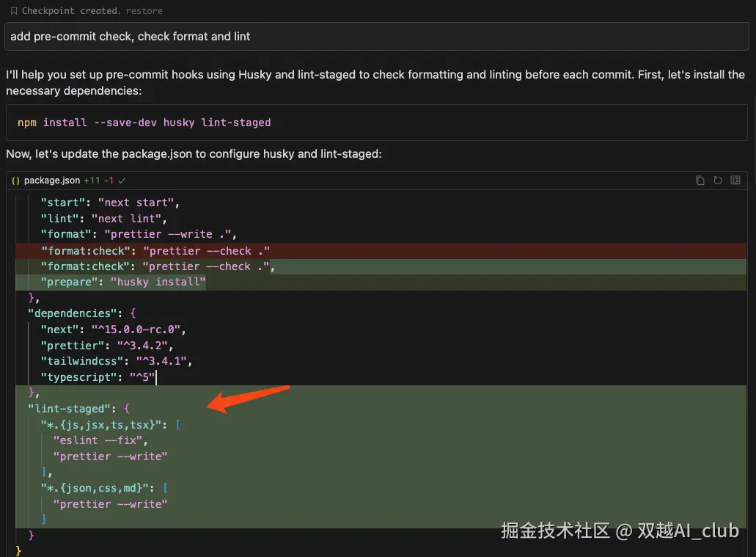Image resolution: width=756 pixels, height=557 pixels.
Task: Click the "*.{json,css,md}" pattern line
Action: (104, 488)
